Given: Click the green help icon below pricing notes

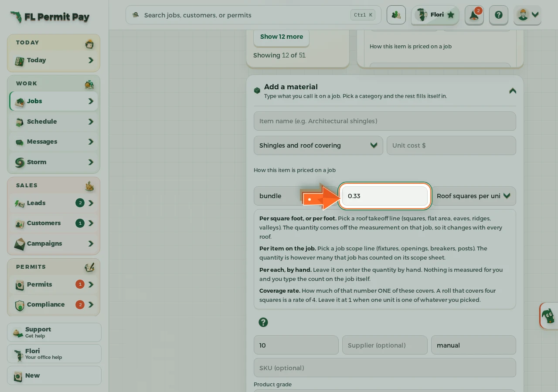Looking at the screenshot, I should coord(263,322).
